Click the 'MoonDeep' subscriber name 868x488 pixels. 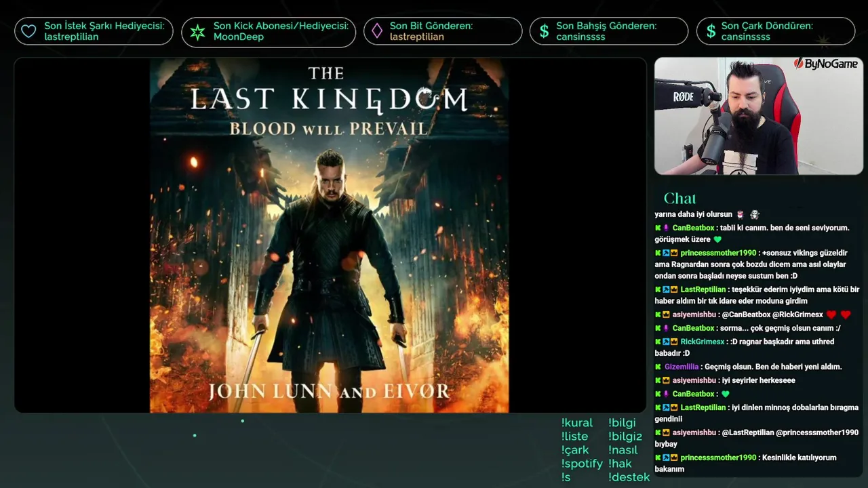coord(239,37)
